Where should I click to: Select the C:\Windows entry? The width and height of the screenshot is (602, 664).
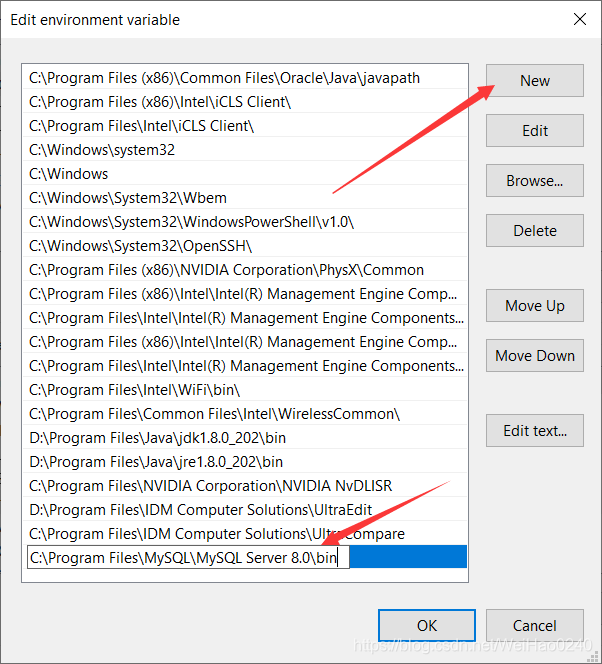[x=245, y=174]
